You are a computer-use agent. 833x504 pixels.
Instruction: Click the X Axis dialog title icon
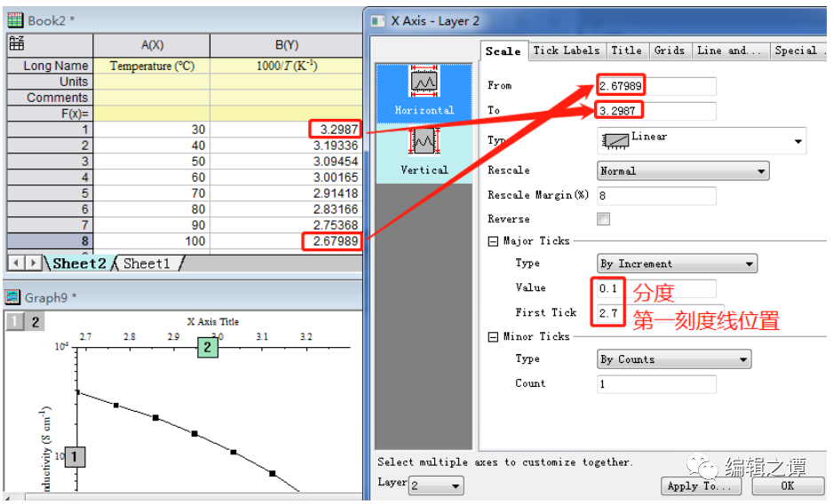(x=377, y=20)
